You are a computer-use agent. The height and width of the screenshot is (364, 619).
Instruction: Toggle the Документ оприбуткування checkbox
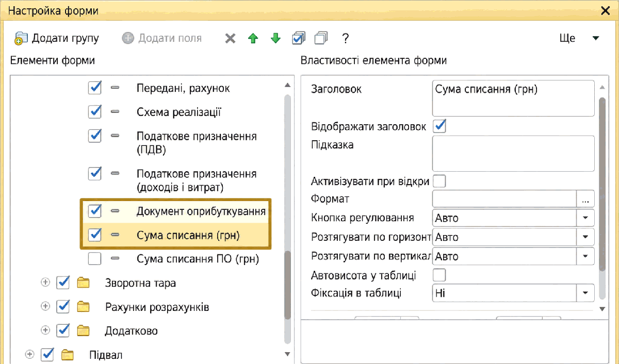tap(95, 210)
